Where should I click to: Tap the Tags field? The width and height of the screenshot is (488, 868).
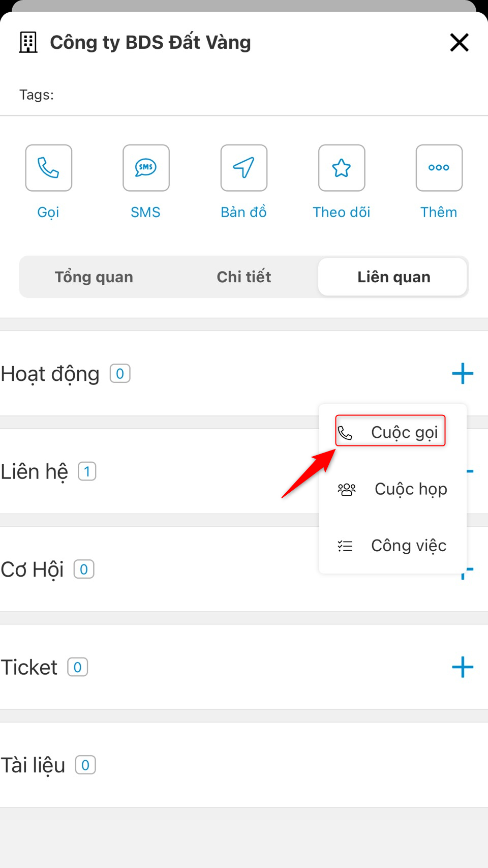[x=244, y=95]
